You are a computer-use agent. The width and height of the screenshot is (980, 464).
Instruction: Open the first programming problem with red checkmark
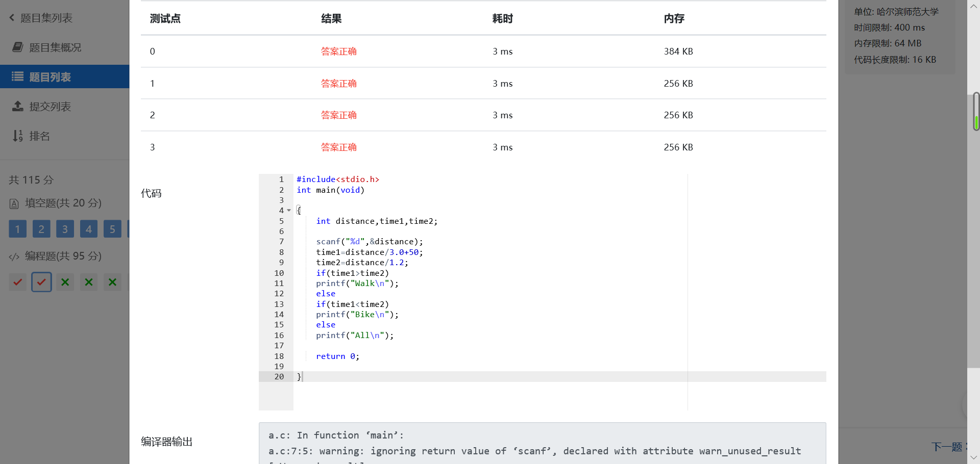tap(17, 282)
